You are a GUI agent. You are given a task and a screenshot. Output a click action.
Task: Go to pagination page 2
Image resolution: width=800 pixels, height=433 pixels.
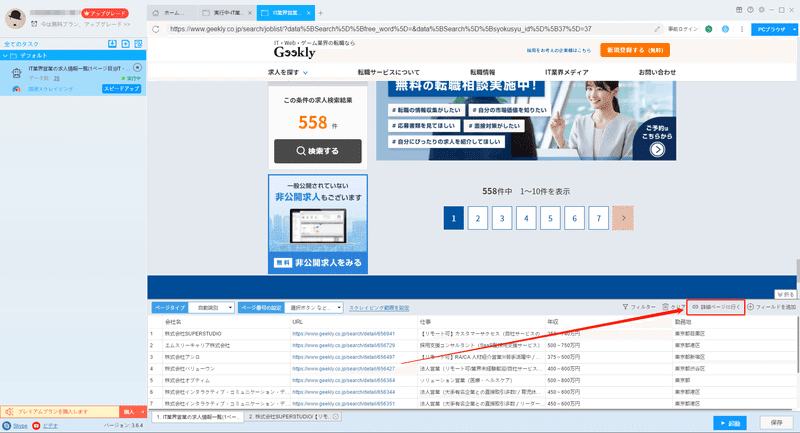point(478,218)
